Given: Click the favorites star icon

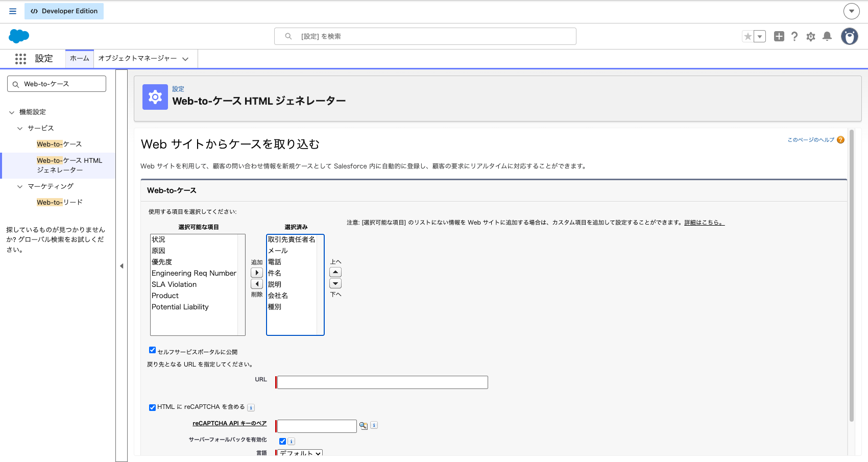Looking at the screenshot, I should coord(748,36).
